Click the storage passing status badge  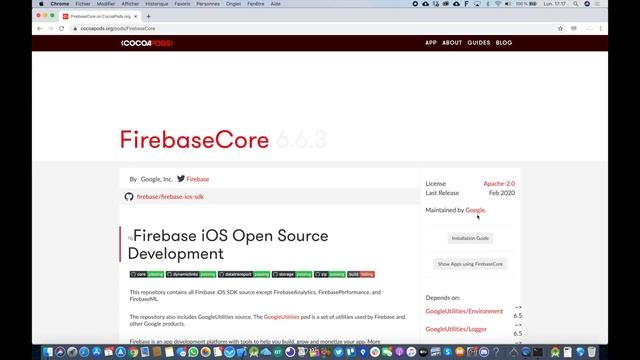[292, 274]
